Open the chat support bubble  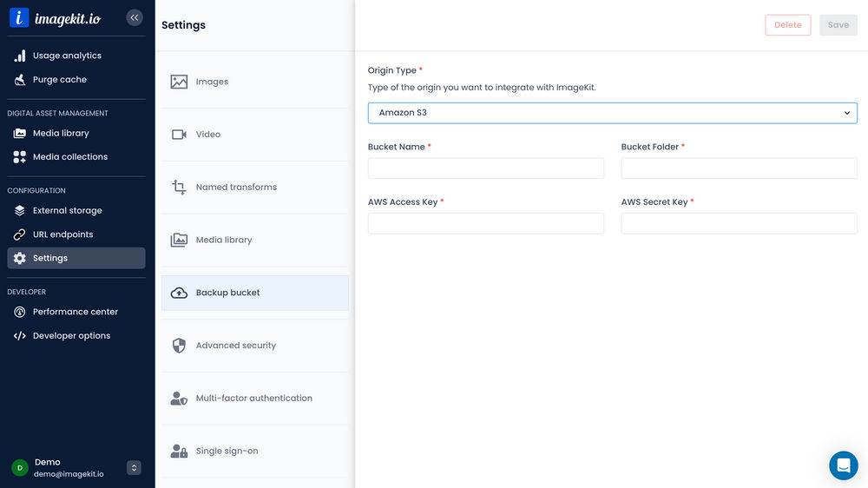(843, 465)
